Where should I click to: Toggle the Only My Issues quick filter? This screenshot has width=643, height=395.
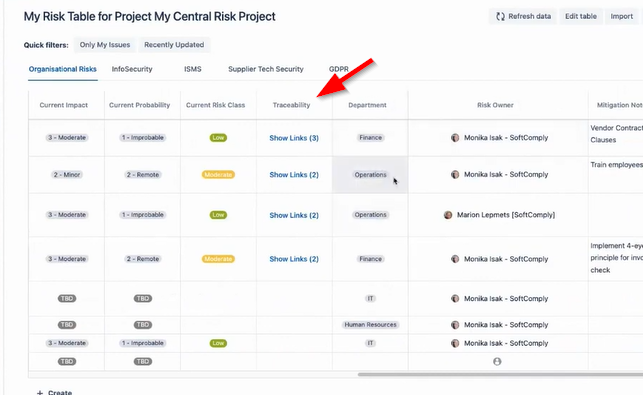pyautogui.click(x=105, y=45)
